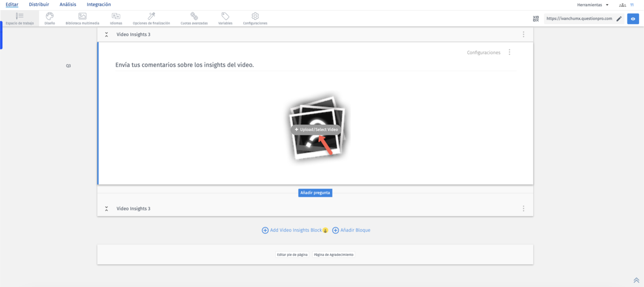Click the Añadir pregunta button
The height and width of the screenshot is (287, 644).
pyautogui.click(x=315, y=192)
